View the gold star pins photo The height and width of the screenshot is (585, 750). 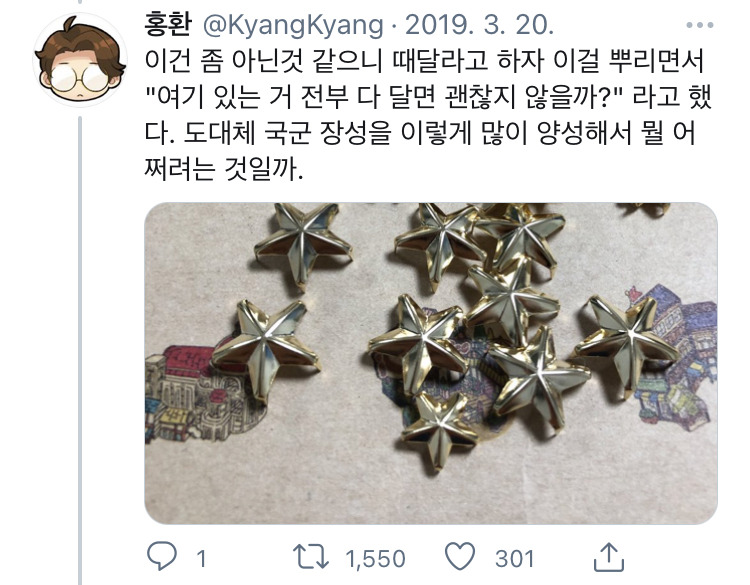point(431,364)
